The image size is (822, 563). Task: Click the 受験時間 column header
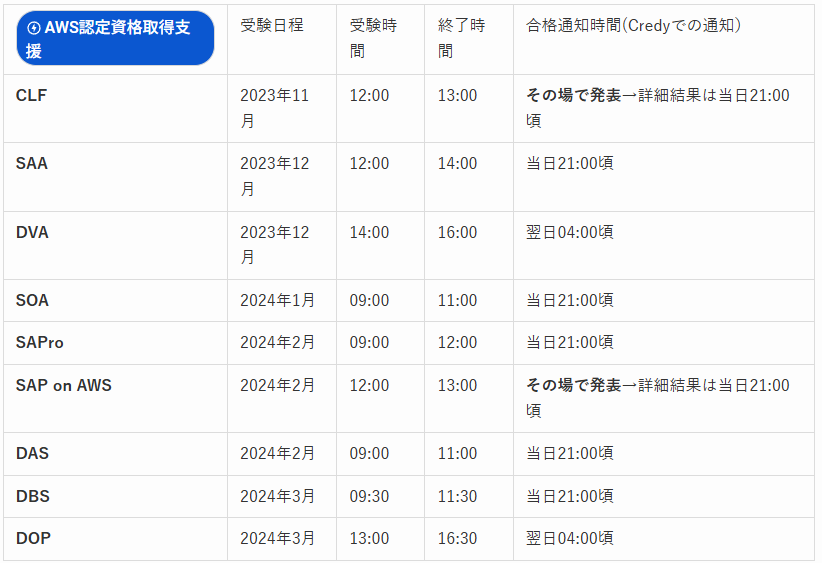click(x=373, y=38)
